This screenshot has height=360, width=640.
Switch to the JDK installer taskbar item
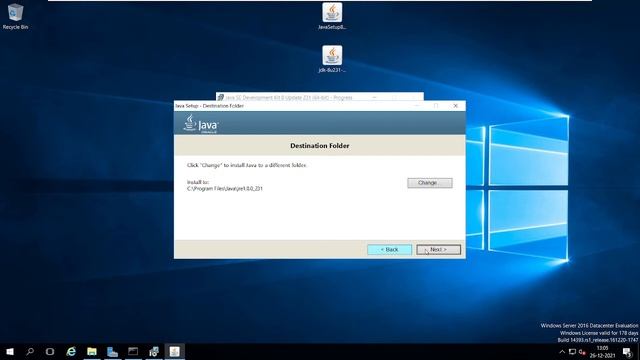(x=154, y=351)
